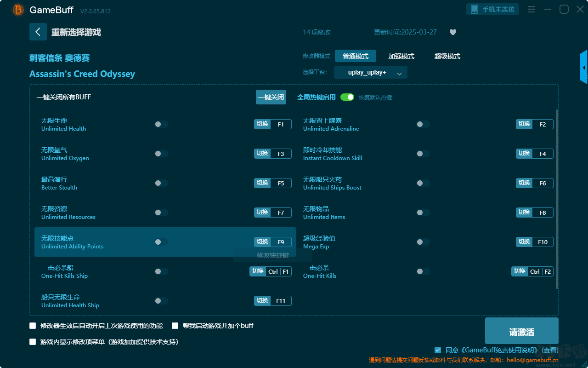The image size is (588, 368).
Task: Click the F5 hotkey button for Better Stealth
Action: pos(273,183)
